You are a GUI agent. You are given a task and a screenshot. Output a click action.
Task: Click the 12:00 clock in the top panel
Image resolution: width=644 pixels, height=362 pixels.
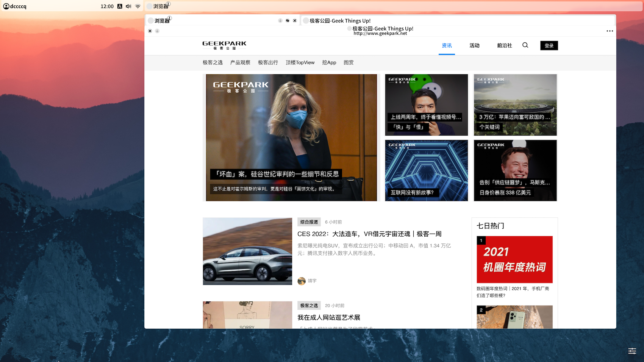coord(107,6)
